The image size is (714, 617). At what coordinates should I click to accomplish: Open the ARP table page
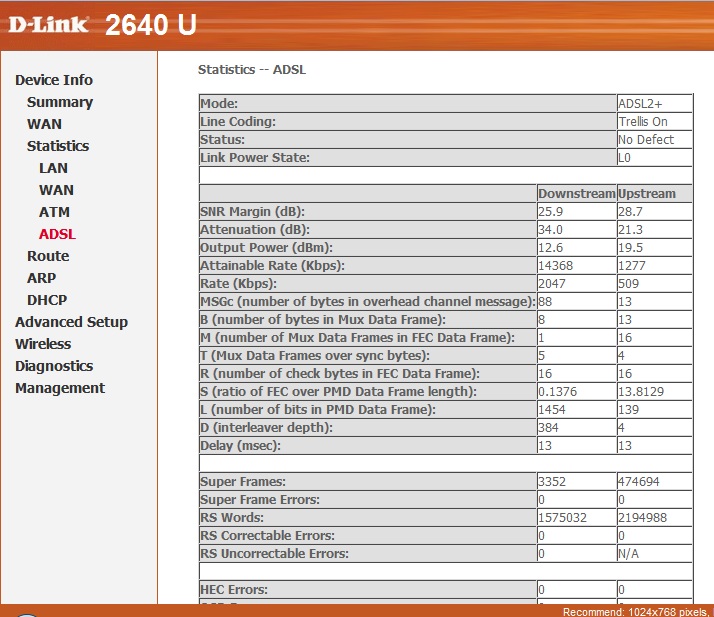[41, 278]
